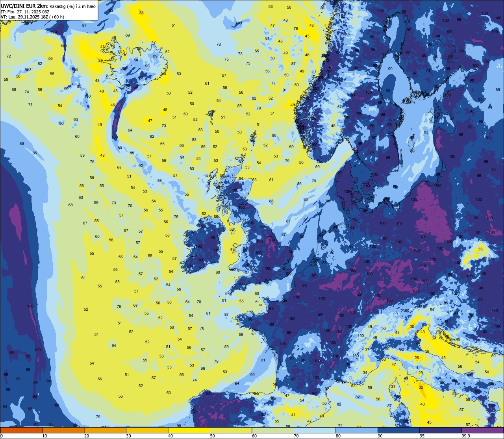Click the legend segment between 10 and 20
504x439 pixels.
63,430
